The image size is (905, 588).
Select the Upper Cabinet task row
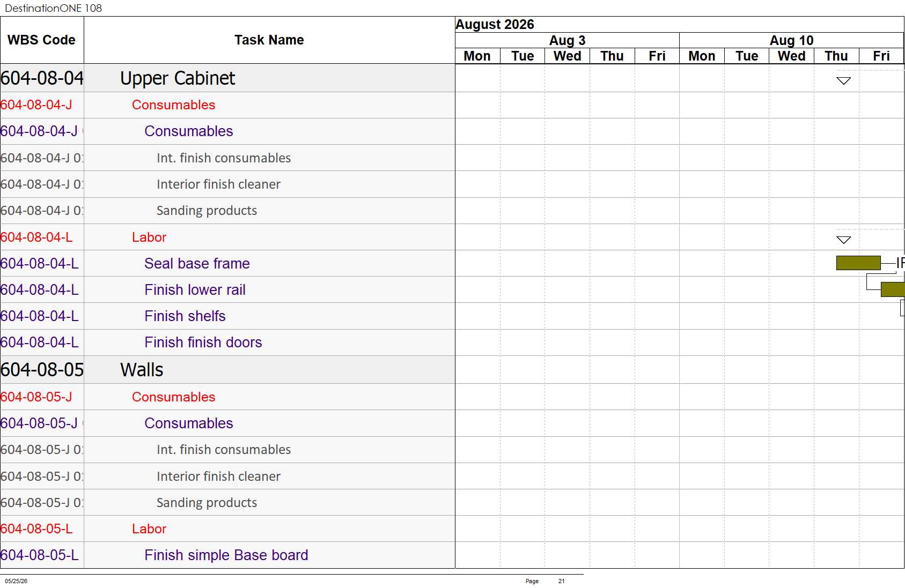tap(227, 78)
